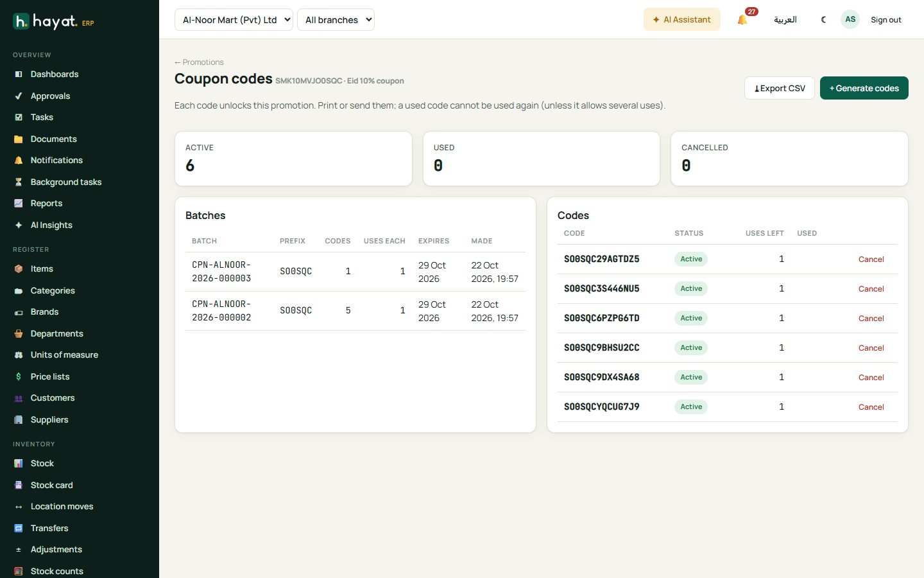Viewport: 924px width, 578px height.
Task: Expand the All branches dropdown
Action: (x=336, y=19)
